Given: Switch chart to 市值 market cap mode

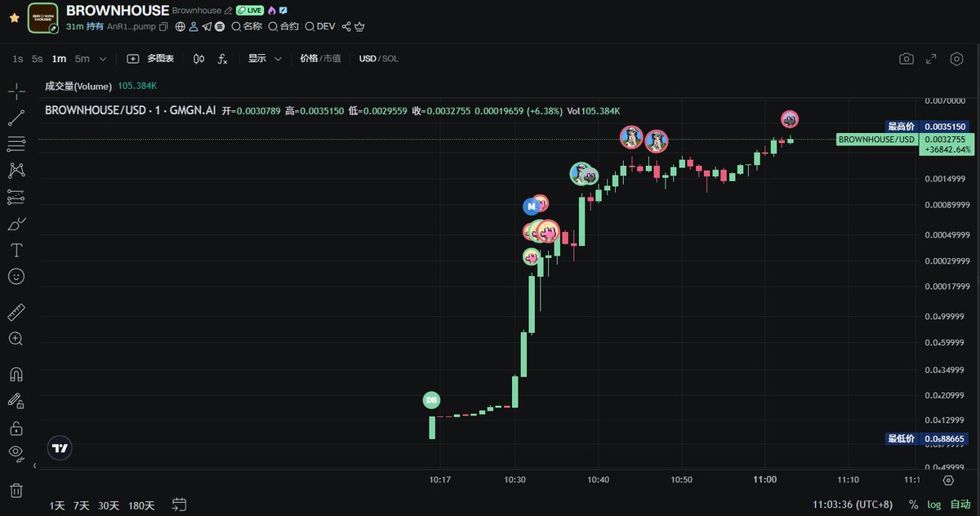Looking at the screenshot, I should click(332, 59).
